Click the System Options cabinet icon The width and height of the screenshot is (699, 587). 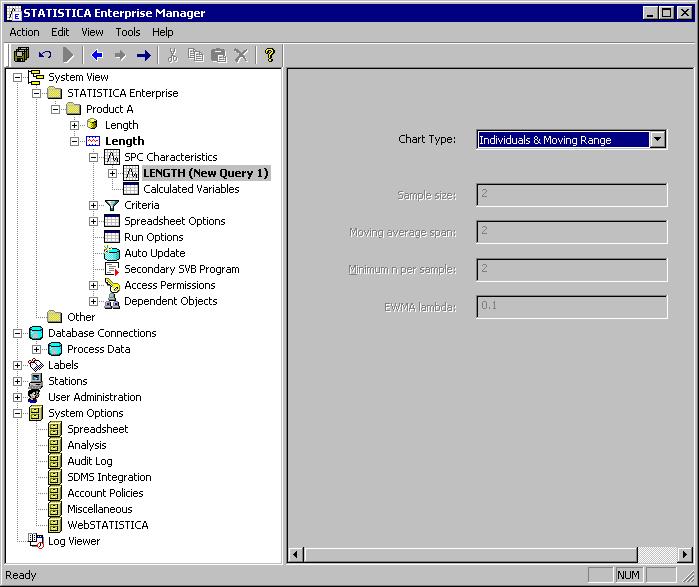(x=36, y=413)
